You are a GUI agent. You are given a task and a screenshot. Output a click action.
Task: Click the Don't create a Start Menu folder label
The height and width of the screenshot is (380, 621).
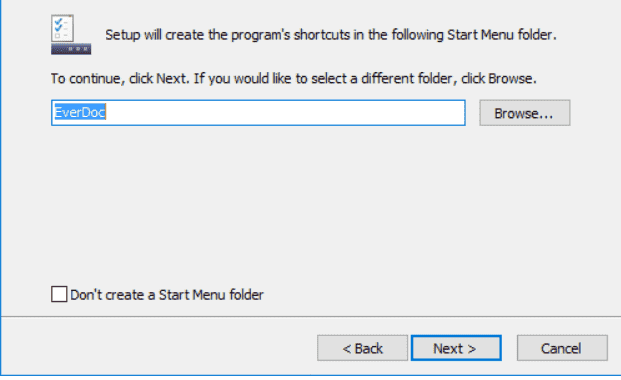[x=167, y=294]
